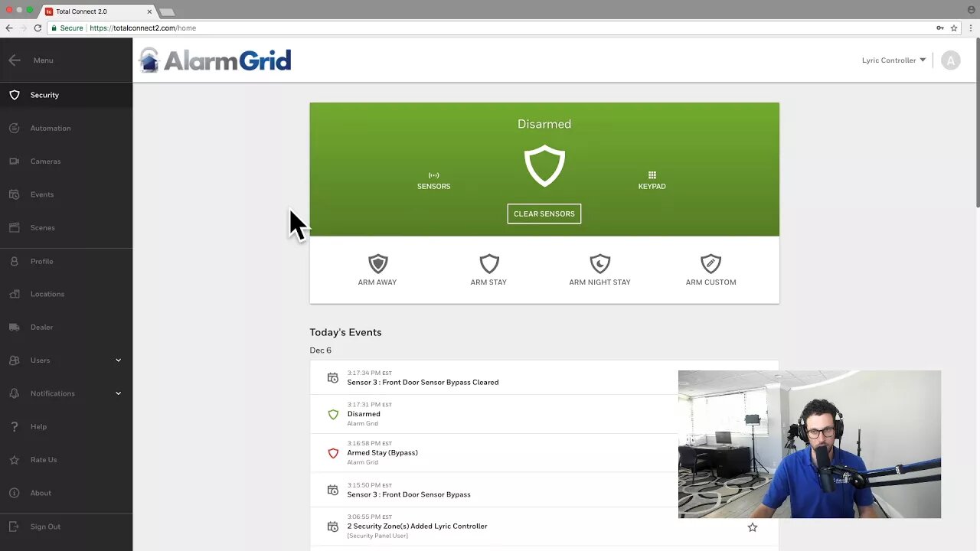
Task: Expand the Notifications submenu chevron
Action: click(118, 393)
